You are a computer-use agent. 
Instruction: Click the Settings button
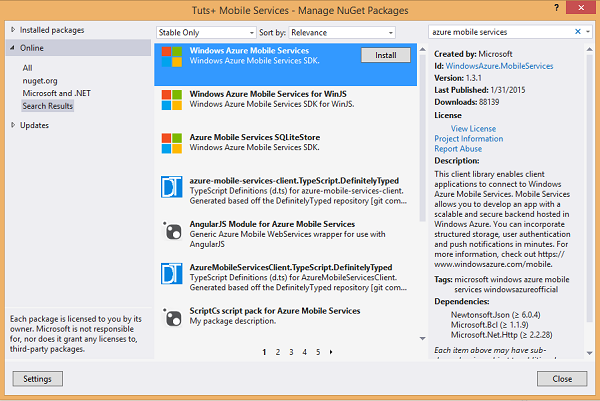(x=37, y=379)
